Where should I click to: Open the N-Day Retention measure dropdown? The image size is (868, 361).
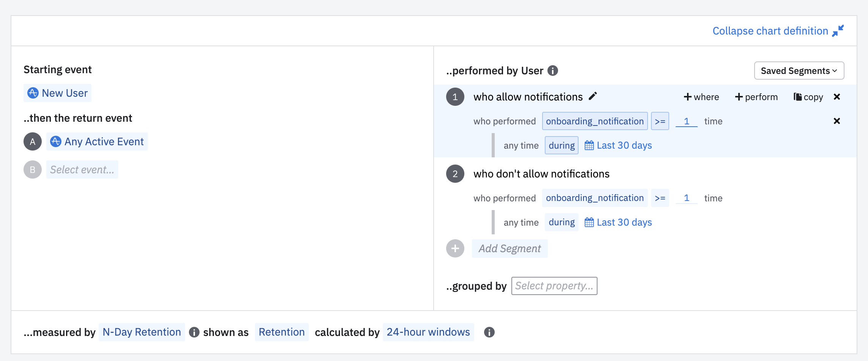point(142,332)
